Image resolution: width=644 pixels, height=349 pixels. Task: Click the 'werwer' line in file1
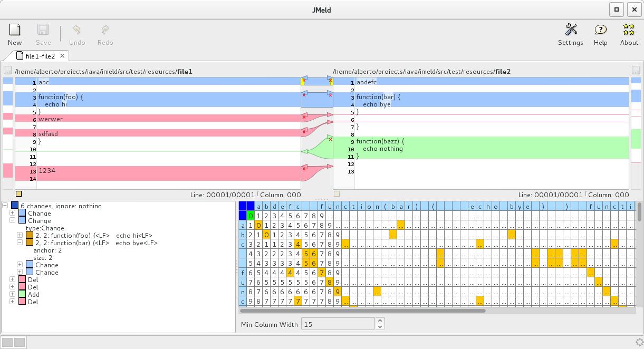point(51,119)
